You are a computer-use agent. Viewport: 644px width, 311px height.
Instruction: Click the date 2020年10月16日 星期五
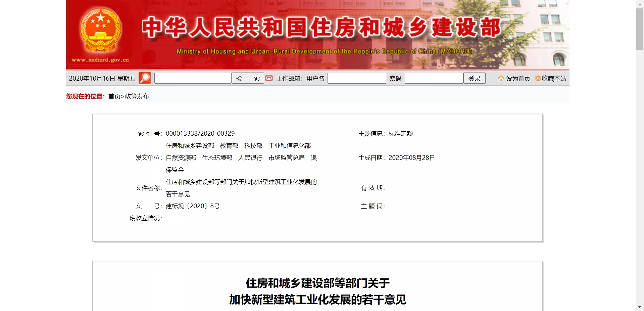pyautogui.click(x=102, y=78)
